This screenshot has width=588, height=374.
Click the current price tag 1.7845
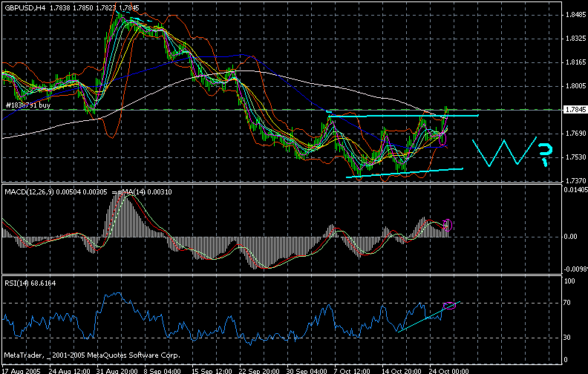point(570,111)
